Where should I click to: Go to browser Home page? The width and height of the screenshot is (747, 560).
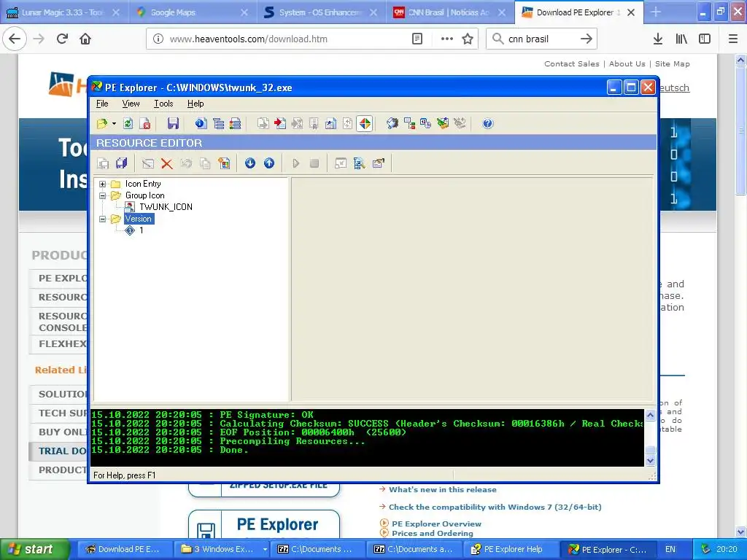pyautogui.click(x=85, y=39)
